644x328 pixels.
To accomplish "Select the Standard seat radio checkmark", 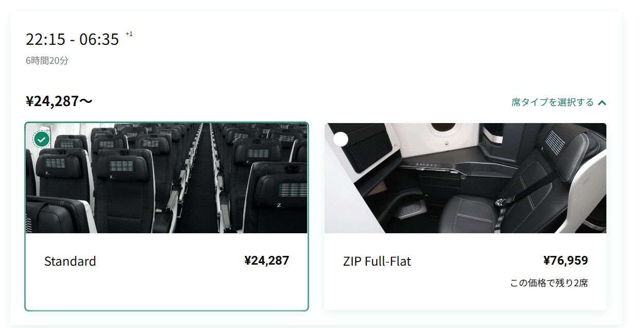I will pos(42,139).
